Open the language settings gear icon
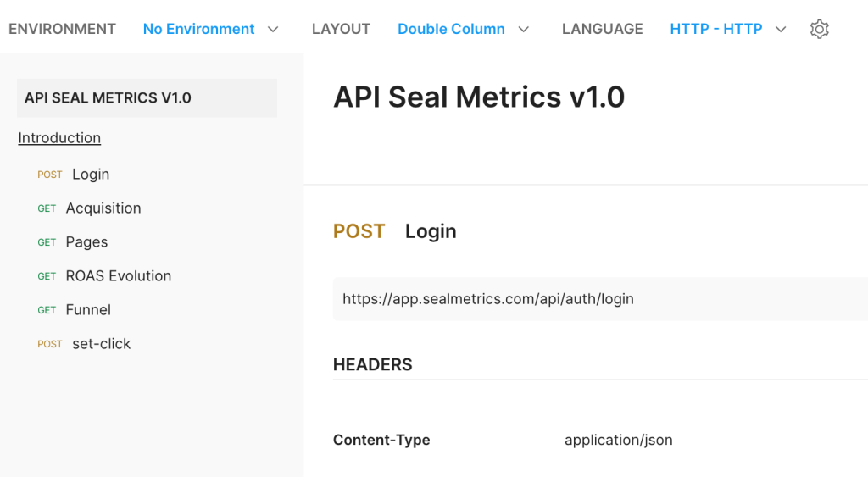The image size is (868, 477). [x=819, y=29]
